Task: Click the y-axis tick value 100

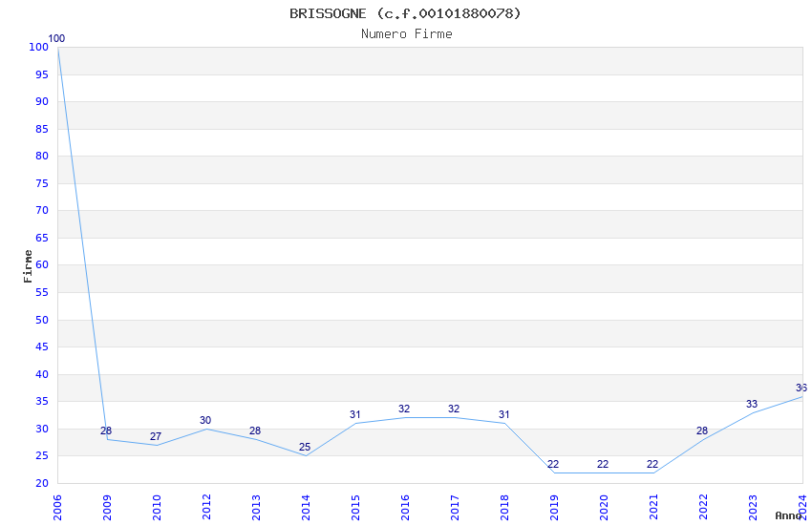Action: [x=39, y=47]
